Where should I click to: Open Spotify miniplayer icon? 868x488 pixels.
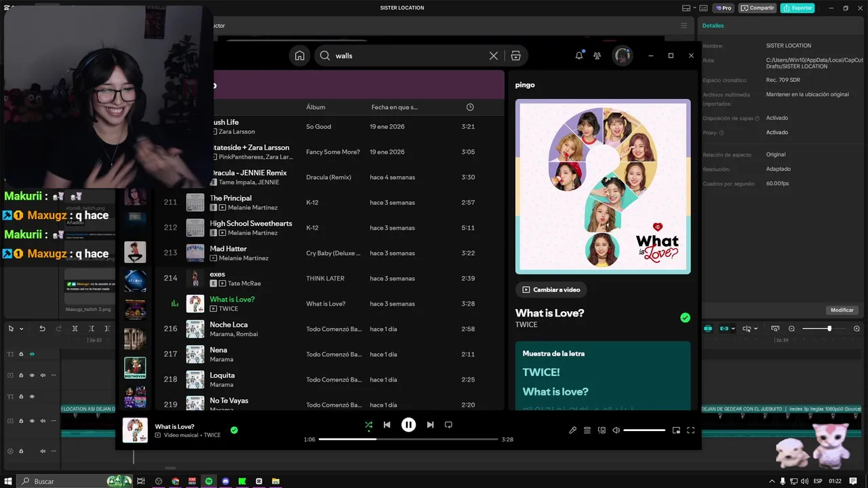pos(676,430)
